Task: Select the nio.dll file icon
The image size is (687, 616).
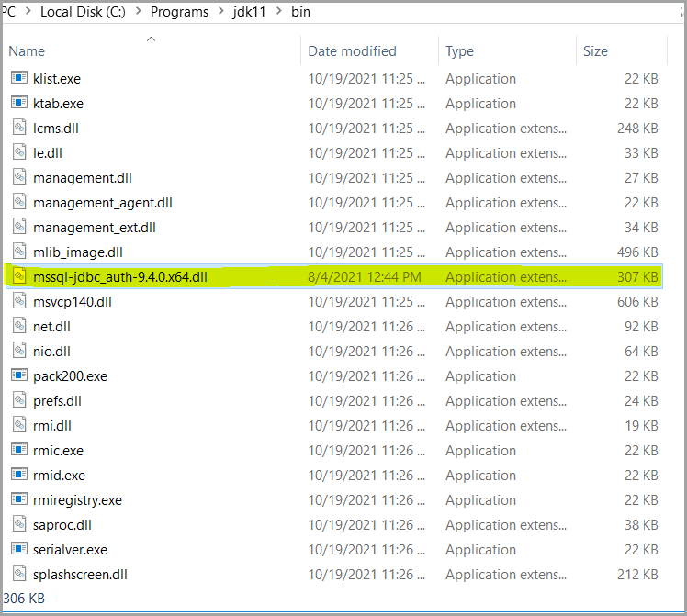Action: click(x=19, y=351)
